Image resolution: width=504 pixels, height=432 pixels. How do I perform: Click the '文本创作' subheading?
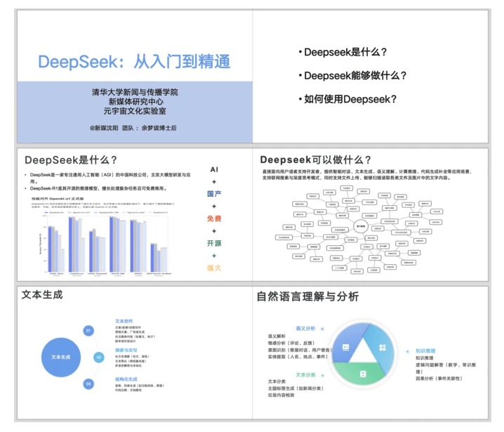(124, 321)
